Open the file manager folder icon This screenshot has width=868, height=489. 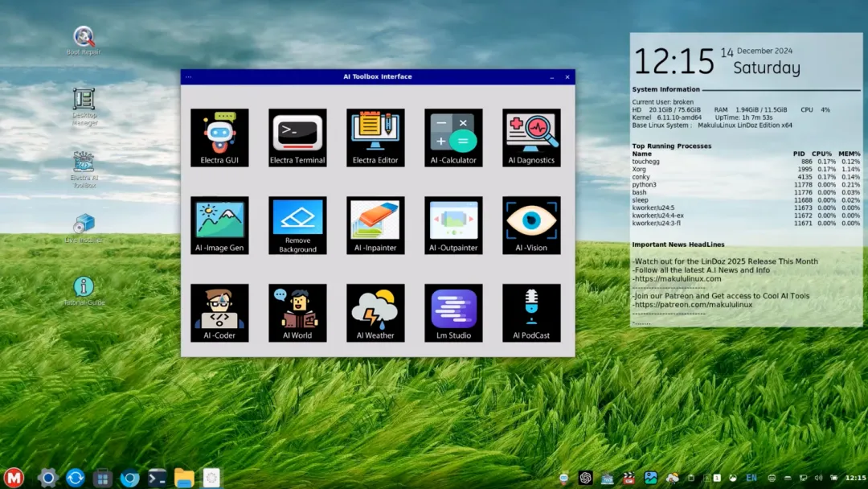click(x=184, y=478)
